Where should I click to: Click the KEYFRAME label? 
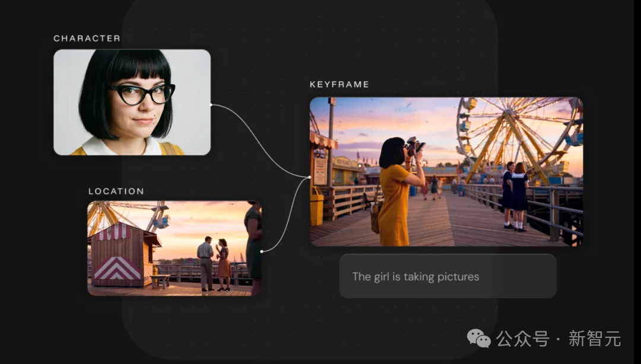pyautogui.click(x=339, y=85)
